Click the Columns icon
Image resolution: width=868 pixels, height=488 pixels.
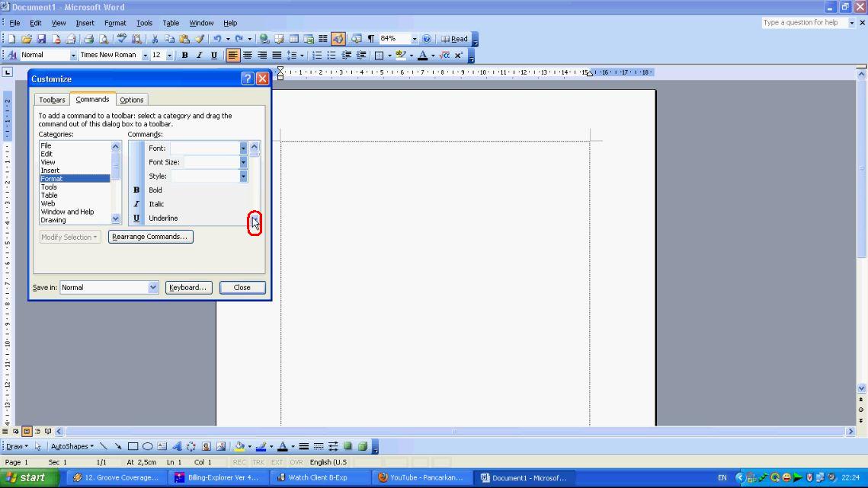pos(323,39)
